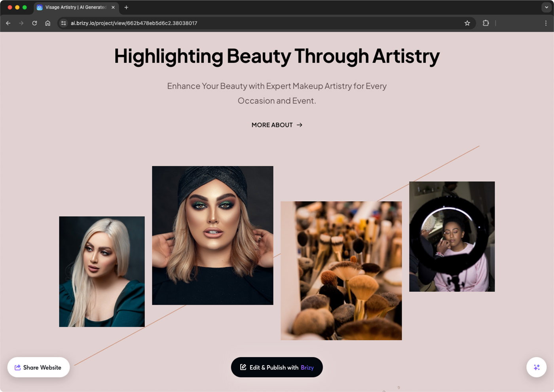554x392 pixels.
Task: Reload the current page
Action: [x=34, y=23]
